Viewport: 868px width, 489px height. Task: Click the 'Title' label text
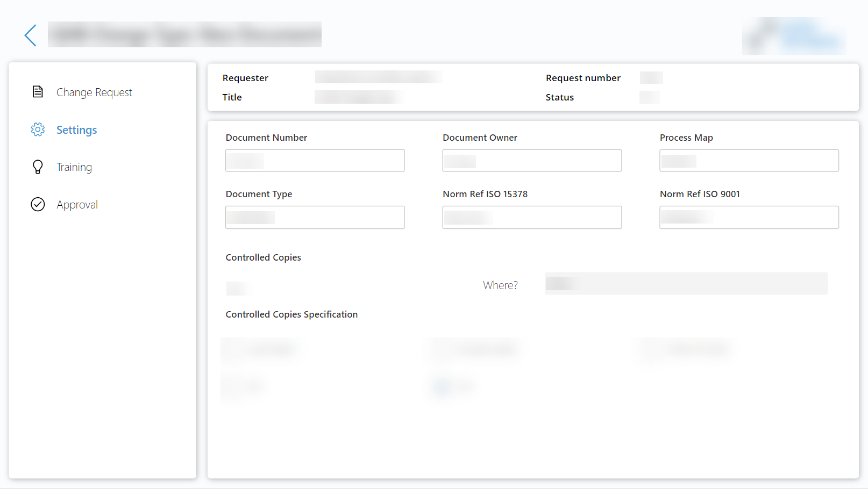click(x=232, y=97)
